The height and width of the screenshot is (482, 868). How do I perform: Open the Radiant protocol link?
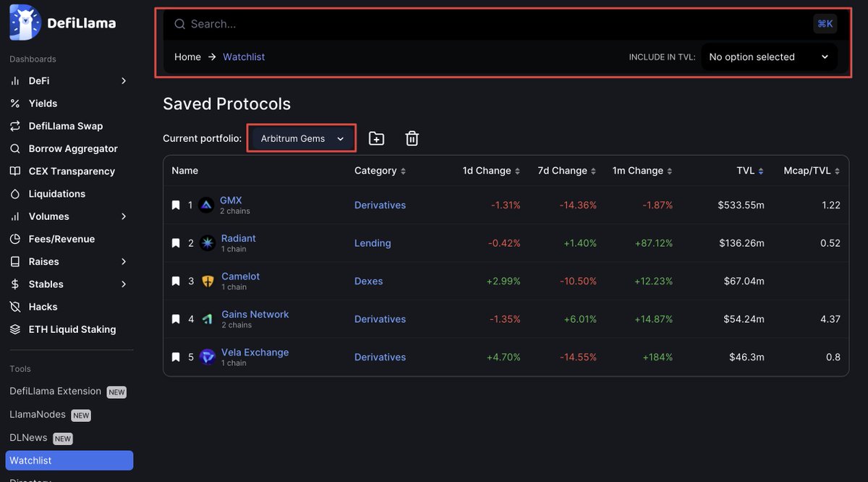pos(239,238)
